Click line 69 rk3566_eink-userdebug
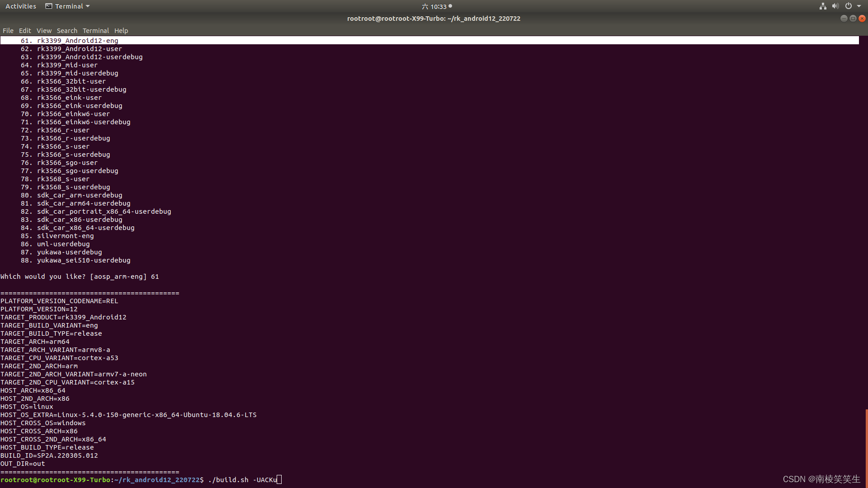Viewport: 868px width, 488px height. [71, 106]
